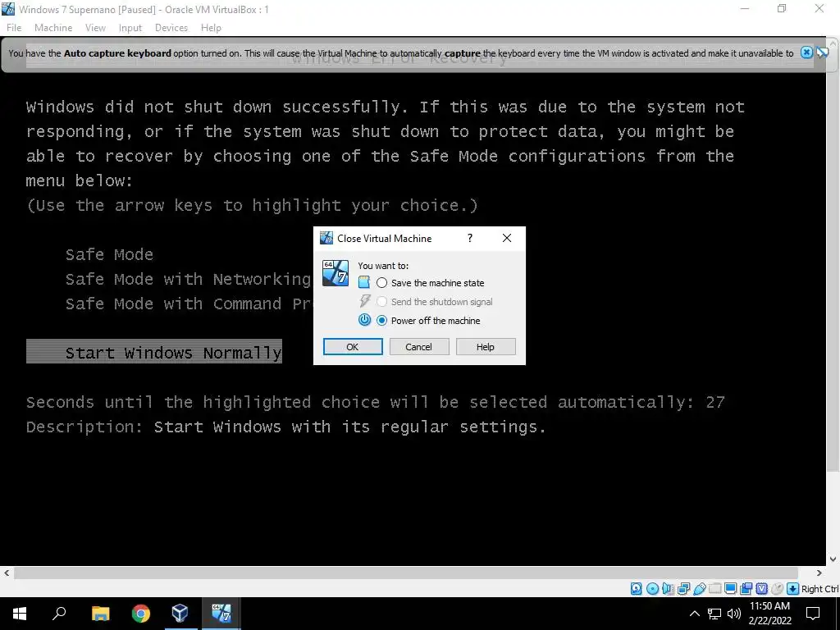Click the scroll right arrow
Screen dimensions: 840x630
[x=819, y=573]
